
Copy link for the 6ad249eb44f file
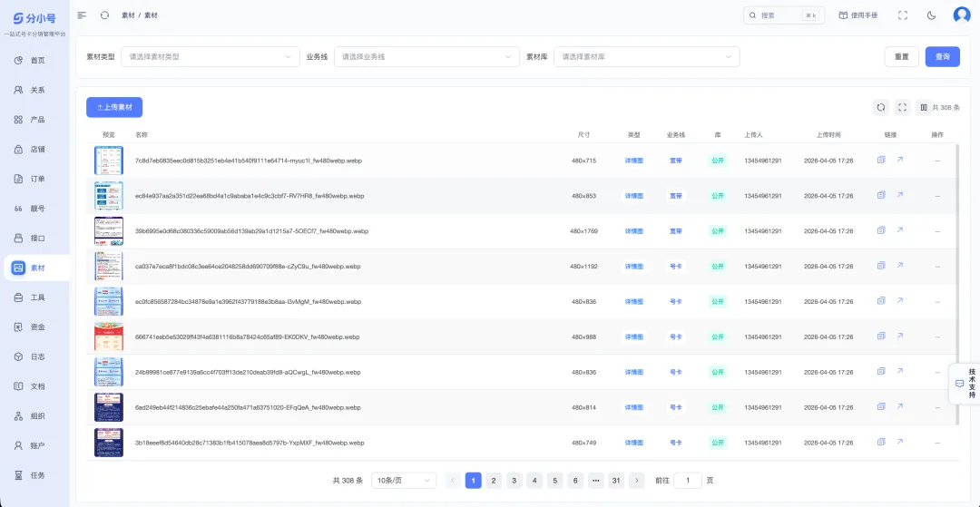point(880,406)
